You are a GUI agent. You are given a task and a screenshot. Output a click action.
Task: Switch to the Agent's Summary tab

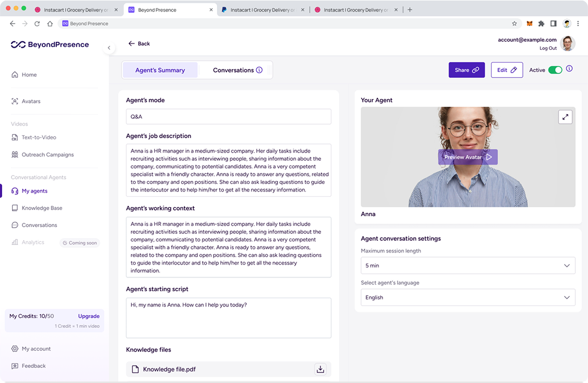click(x=160, y=70)
